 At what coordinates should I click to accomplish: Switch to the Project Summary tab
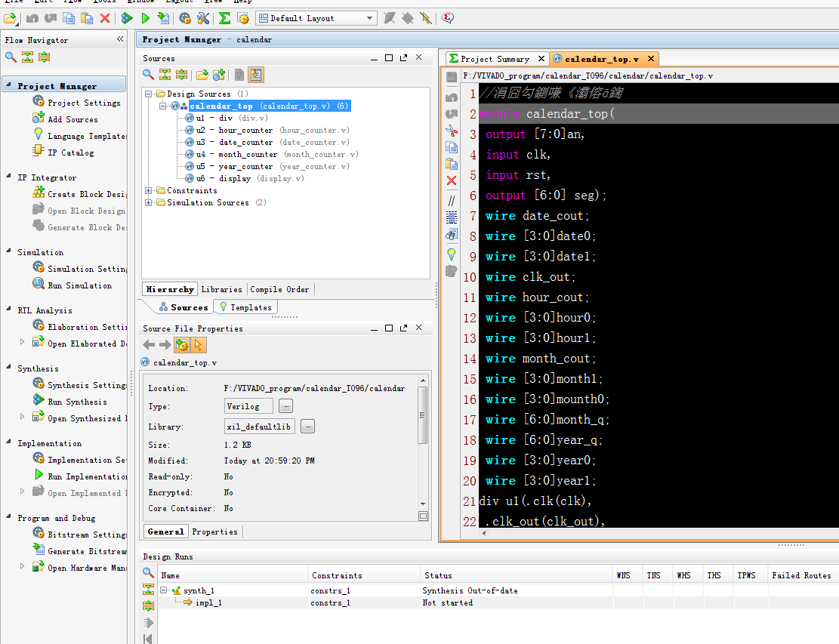495,59
